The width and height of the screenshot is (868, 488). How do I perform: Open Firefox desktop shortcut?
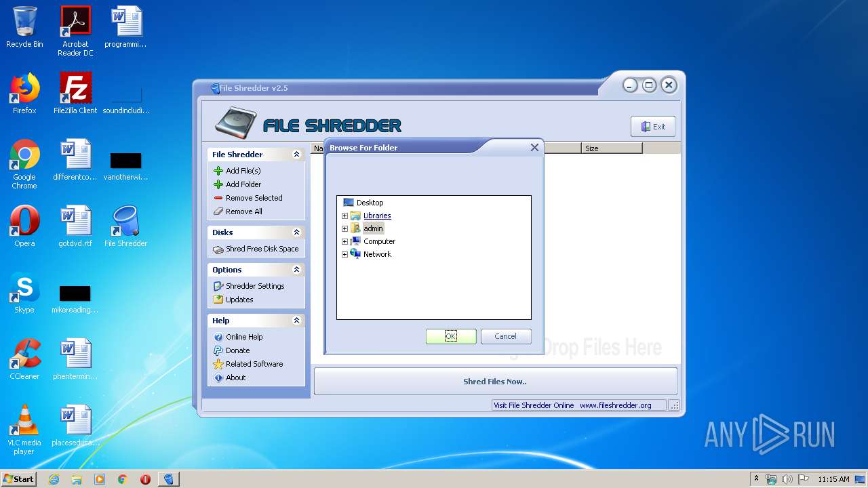click(x=24, y=94)
